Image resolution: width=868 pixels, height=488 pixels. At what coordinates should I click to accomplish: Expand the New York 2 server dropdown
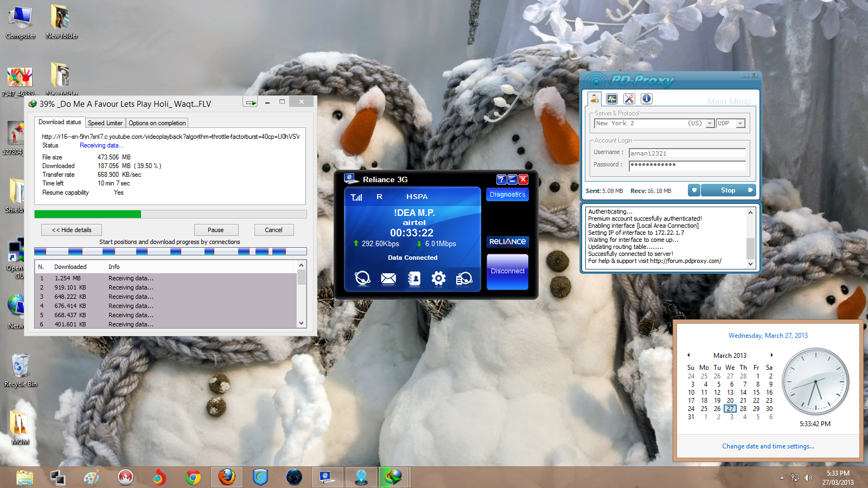[x=710, y=124]
